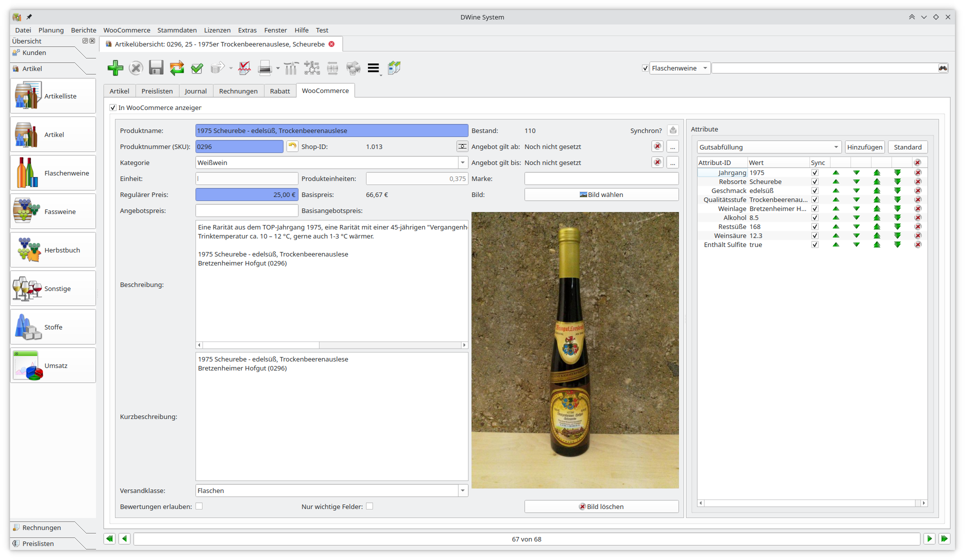Viewport: 965px width, 560px height.
Task: Go to next record arrow
Action: pyautogui.click(x=929, y=538)
